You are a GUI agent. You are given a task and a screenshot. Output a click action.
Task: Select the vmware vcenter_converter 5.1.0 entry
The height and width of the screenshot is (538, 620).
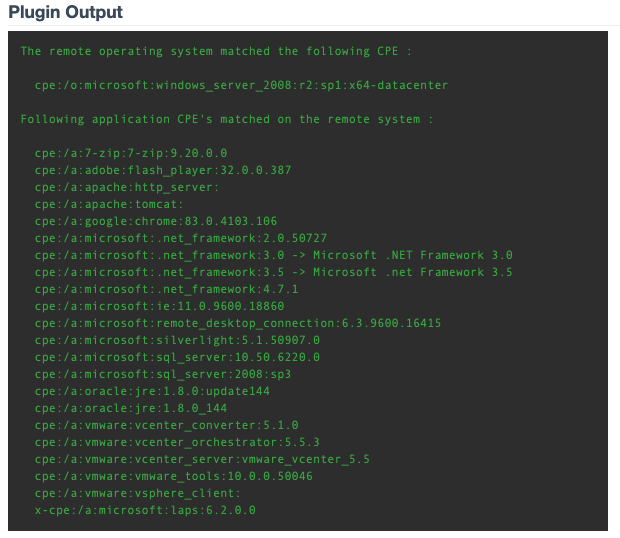coord(166,425)
